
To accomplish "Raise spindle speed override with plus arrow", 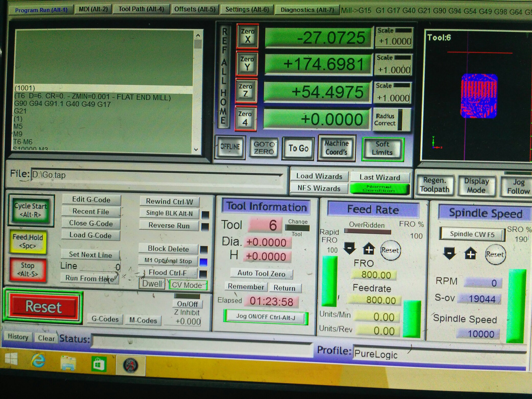I will (x=470, y=254).
